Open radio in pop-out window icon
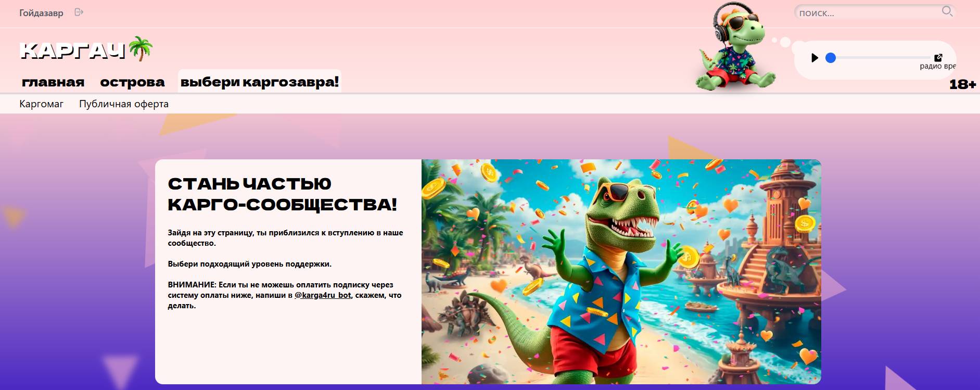 pos(938,57)
